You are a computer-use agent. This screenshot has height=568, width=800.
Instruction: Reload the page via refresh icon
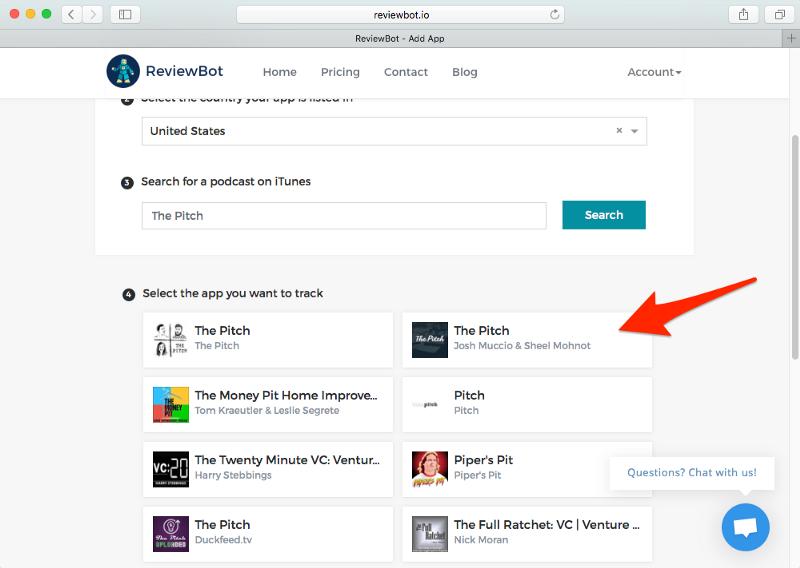pyautogui.click(x=555, y=14)
